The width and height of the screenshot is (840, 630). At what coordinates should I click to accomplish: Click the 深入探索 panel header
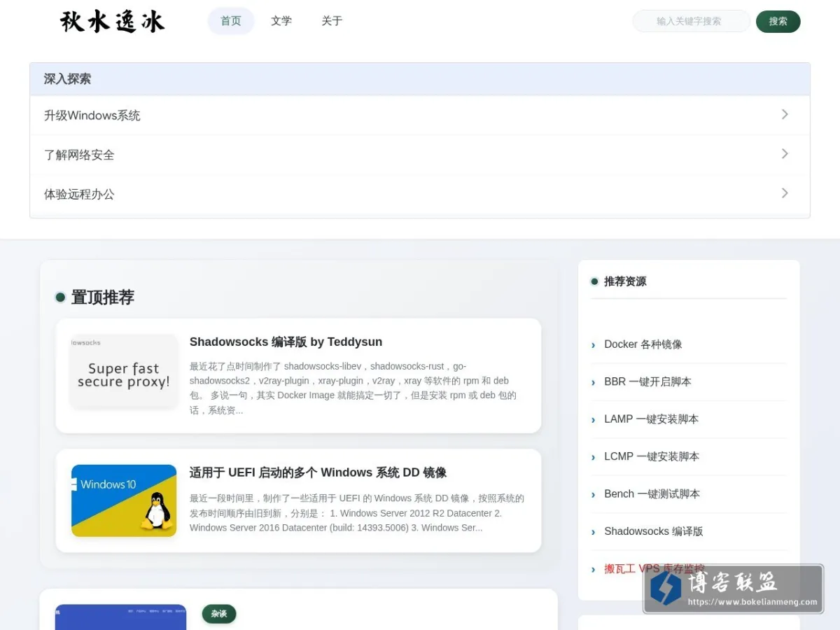click(x=420, y=79)
